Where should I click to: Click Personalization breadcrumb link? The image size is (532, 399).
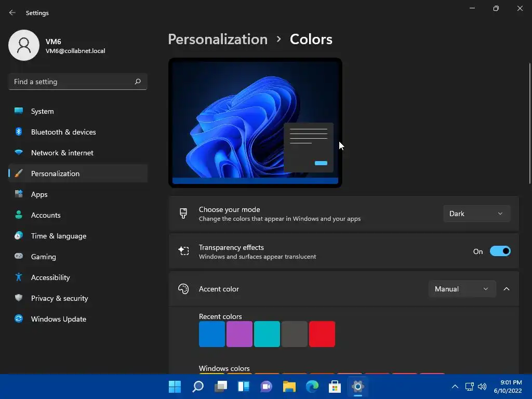coord(218,39)
